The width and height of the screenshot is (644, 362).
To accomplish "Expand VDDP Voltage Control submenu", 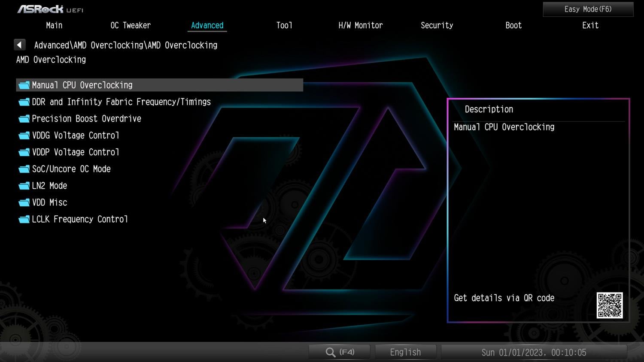I will (76, 152).
